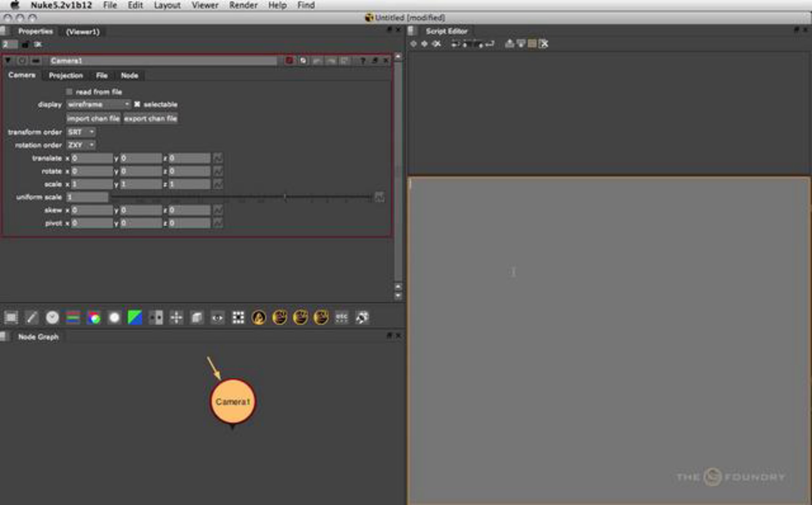The height and width of the screenshot is (505, 812).
Task: Uncheck the selectable checkbox
Action: 137,105
